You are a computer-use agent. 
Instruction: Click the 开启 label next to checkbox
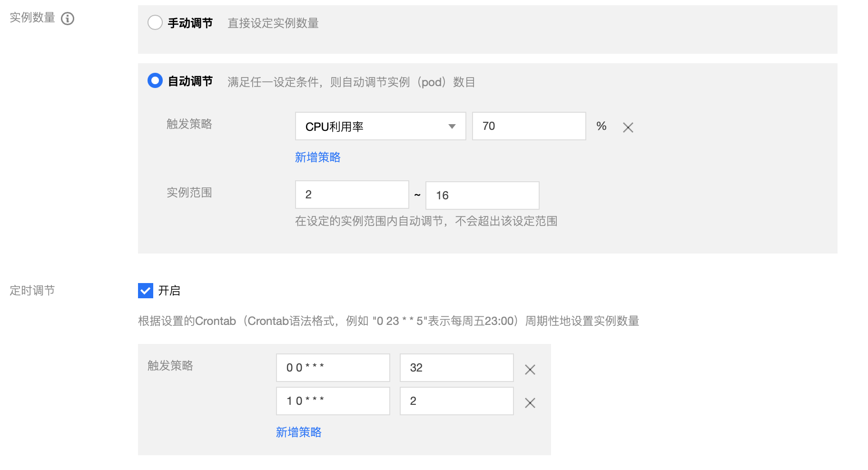[x=169, y=291]
